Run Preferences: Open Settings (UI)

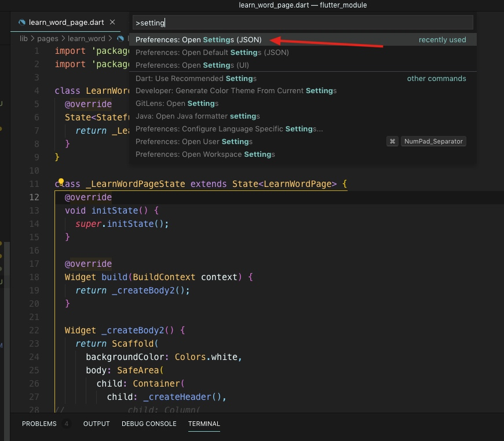[x=192, y=65]
